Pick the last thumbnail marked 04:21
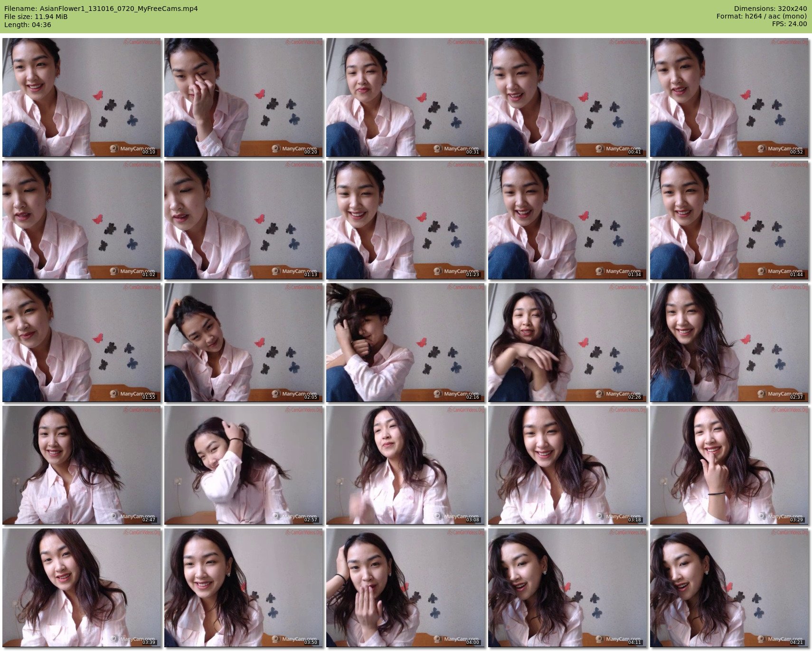This screenshot has width=812, height=651. [729, 588]
